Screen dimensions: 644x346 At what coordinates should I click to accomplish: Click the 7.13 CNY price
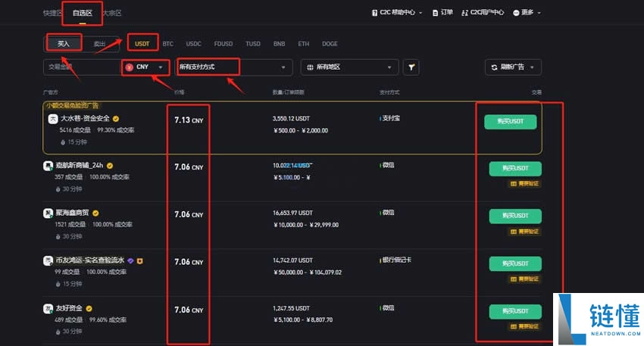tap(189, 120)
